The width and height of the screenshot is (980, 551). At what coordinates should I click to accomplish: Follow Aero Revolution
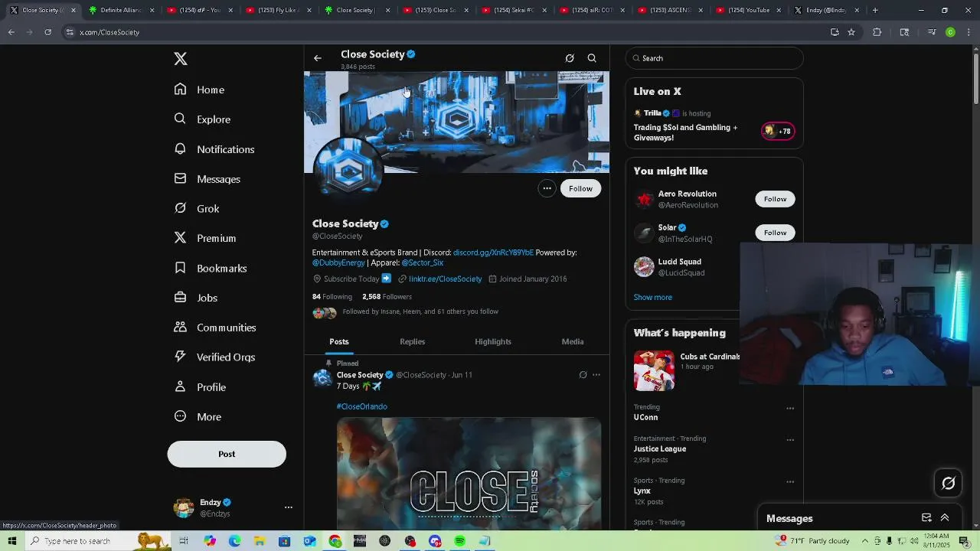coord(775,199)
